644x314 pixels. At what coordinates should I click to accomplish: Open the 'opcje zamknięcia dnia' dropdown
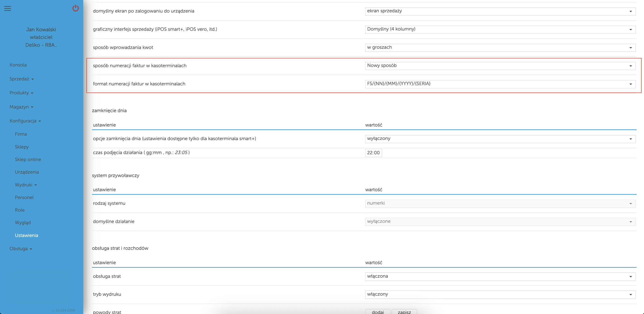tap(500, 139)
